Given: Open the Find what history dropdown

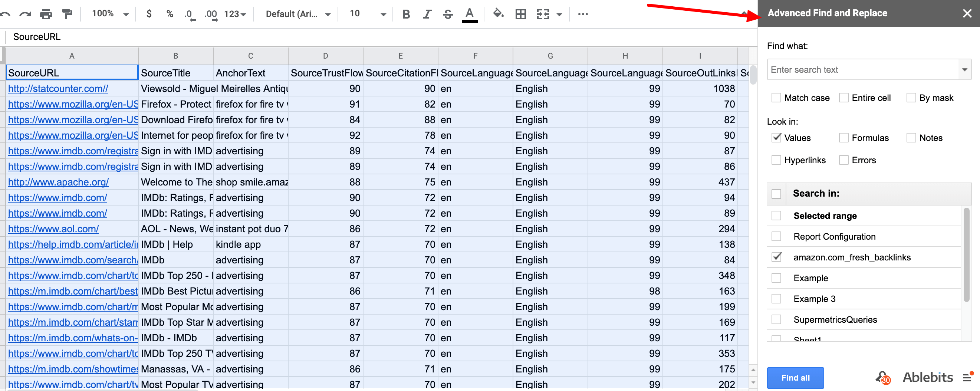Looking at the screenshot, I should [x=964, y=70].
